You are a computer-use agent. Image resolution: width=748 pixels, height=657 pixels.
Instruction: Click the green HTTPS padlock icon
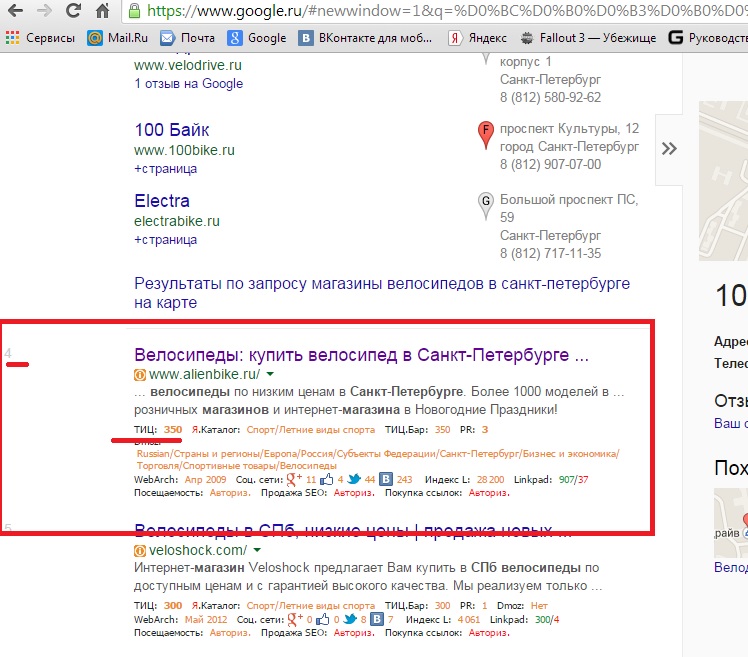135,11
